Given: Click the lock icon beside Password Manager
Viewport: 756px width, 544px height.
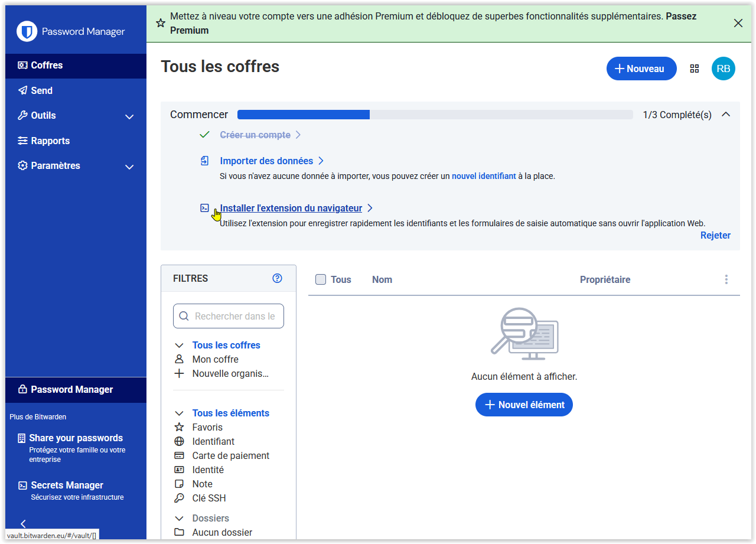Looking at the screenshot, I should pos(22,389).
